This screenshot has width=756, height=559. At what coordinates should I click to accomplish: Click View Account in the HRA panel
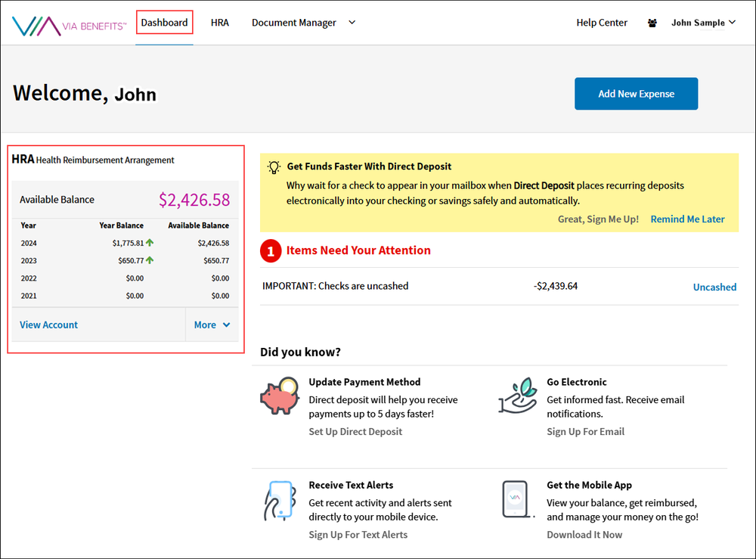pyautogui.click(x=48, y=324)
